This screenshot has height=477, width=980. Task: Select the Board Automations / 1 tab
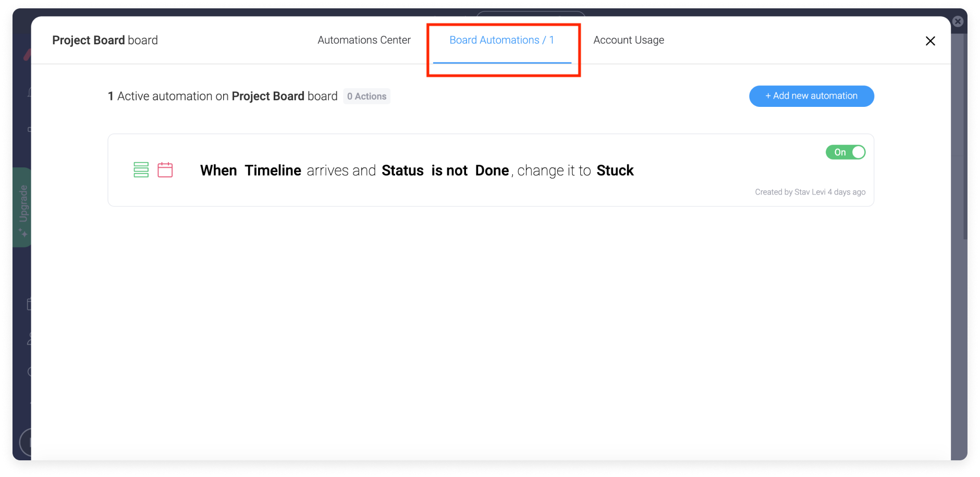(x=502, y=40)
